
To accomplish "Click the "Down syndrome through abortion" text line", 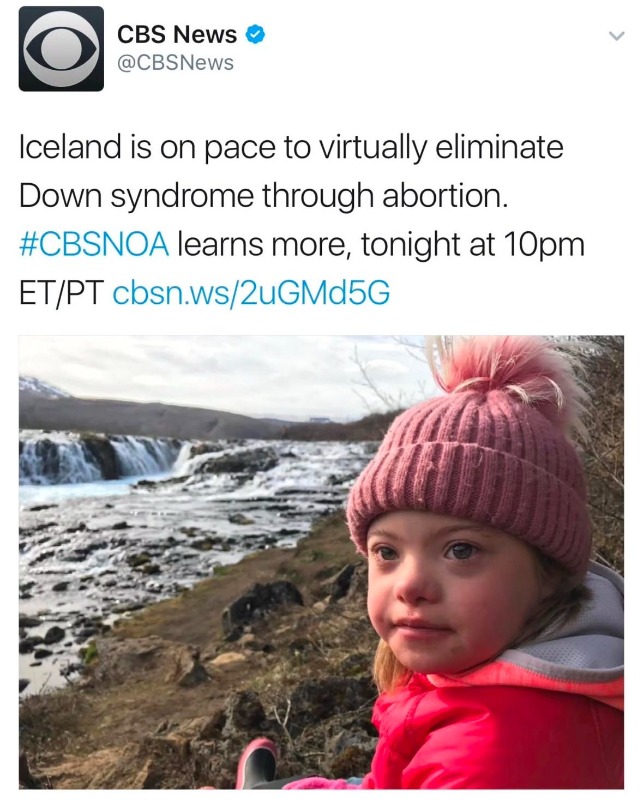I will (265, 196).
